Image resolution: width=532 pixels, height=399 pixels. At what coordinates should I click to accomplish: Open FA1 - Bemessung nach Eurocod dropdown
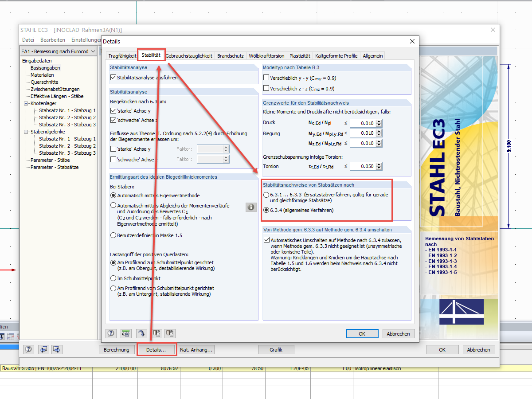pyautogui.click(x=59, y=51)
